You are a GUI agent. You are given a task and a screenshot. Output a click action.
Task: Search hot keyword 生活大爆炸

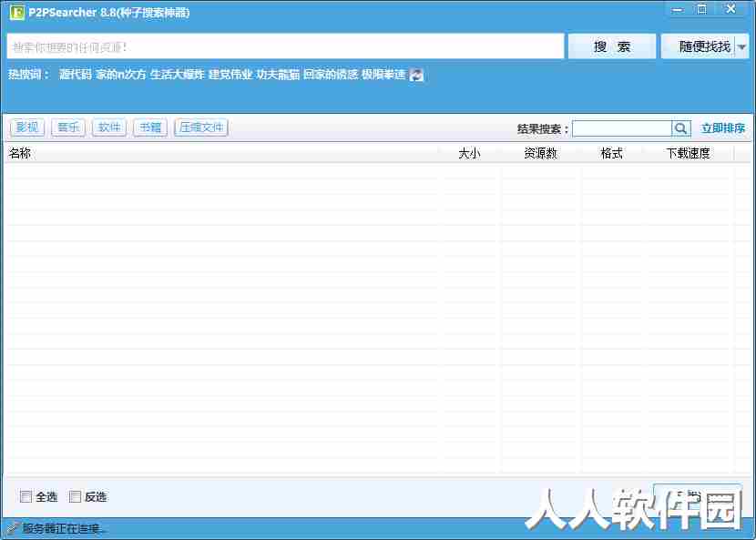click(178, 75)
